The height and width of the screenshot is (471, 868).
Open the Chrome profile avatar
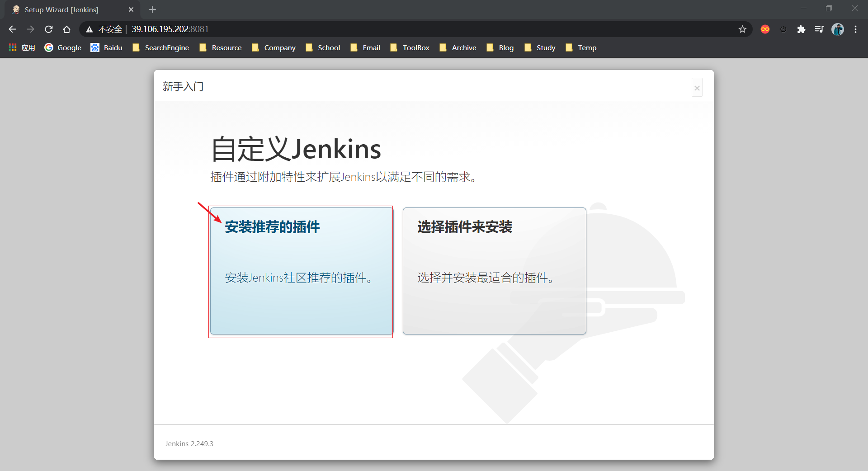pos(838,29)
